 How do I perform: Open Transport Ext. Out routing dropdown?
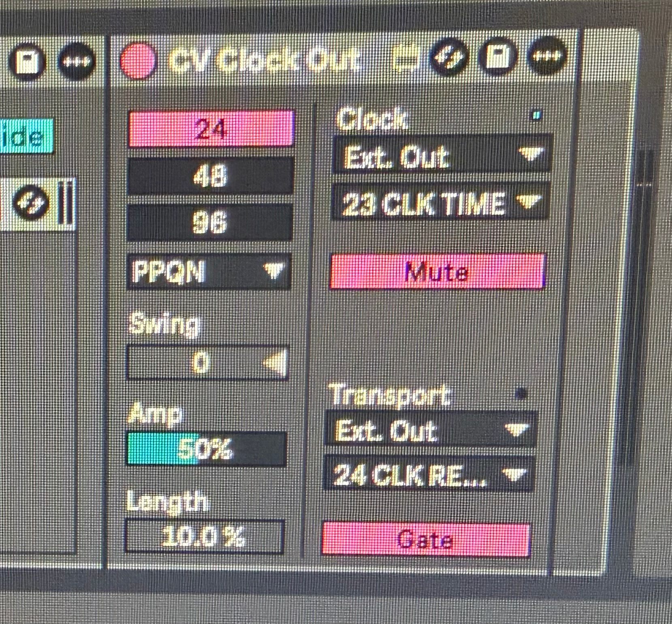pos(431,429)
